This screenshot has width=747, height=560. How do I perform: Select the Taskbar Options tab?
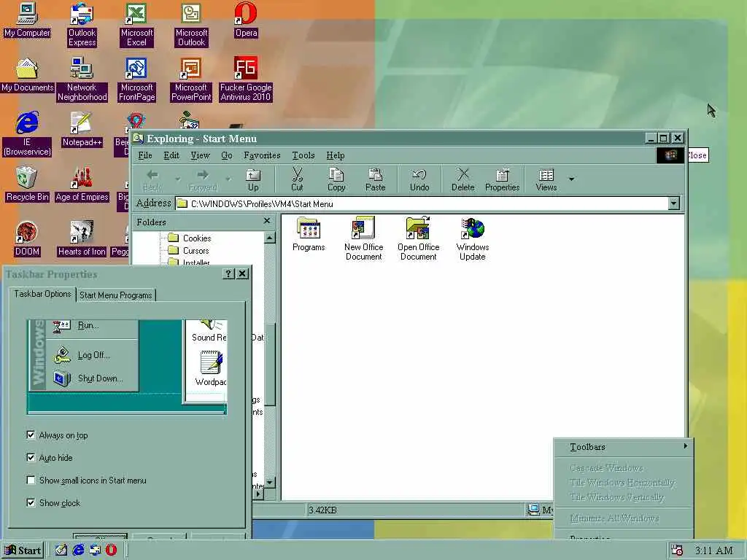(x=42, y=294)
